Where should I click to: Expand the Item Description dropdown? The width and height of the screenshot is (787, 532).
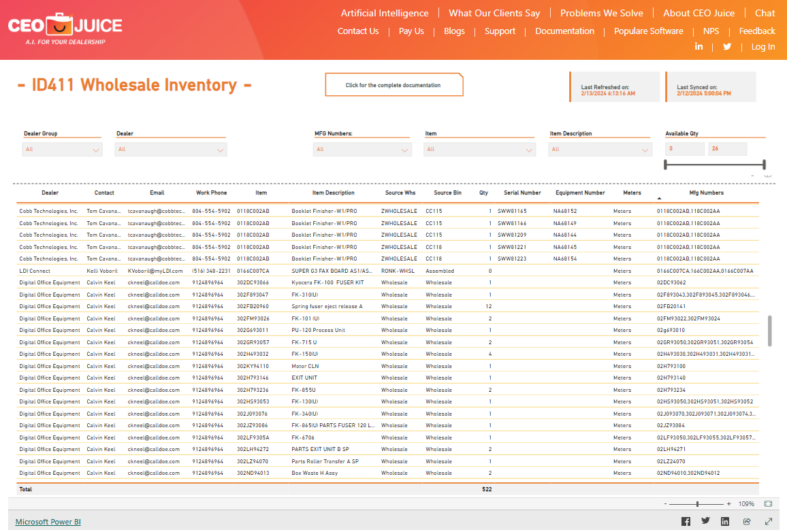[600, 150]
